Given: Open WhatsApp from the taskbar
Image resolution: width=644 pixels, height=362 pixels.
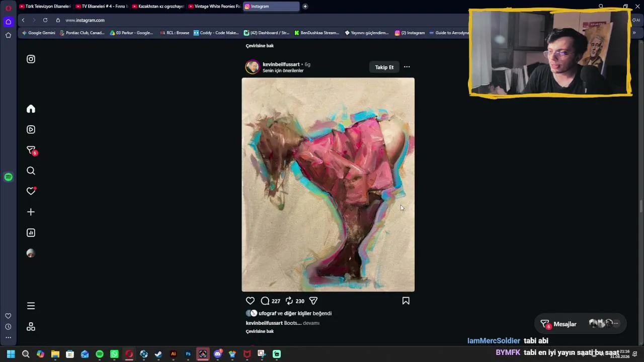Looking at the screenshot, I should point(114,354).
